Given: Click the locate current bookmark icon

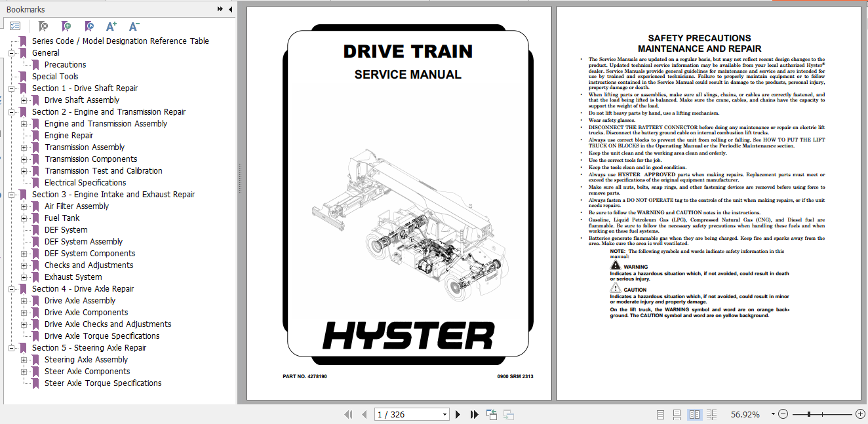Looking at the screenshot, I should [x=89, y=26].
